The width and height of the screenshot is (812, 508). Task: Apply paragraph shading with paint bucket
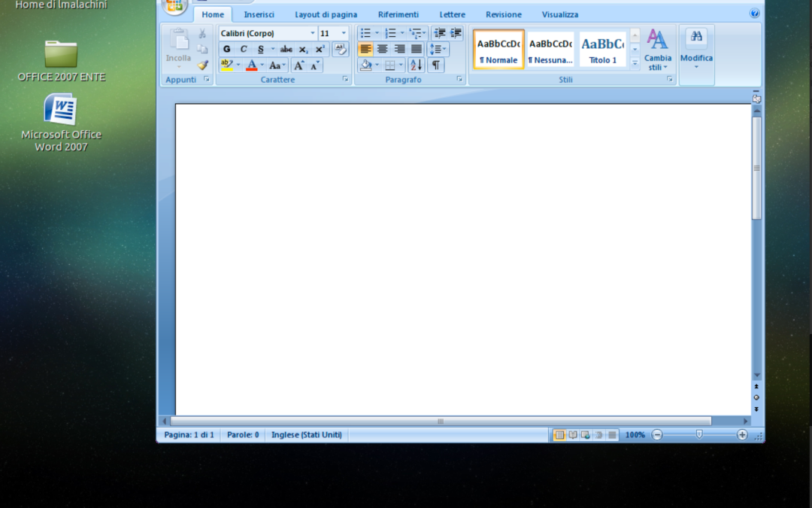[x=365, y=65]
